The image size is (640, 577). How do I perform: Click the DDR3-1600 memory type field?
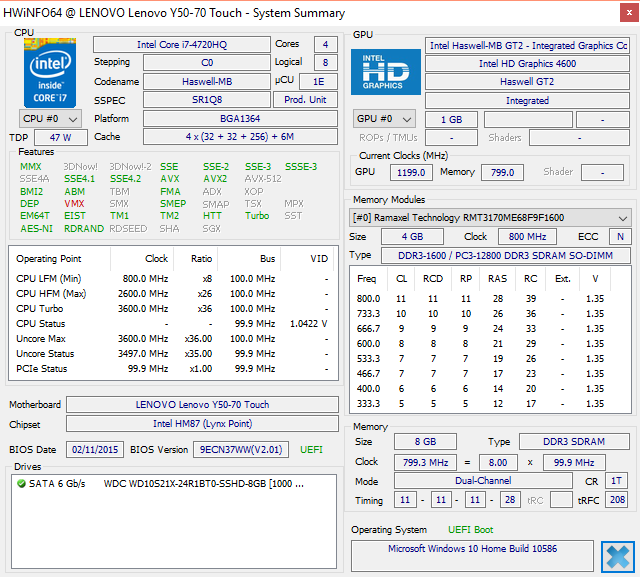(x=505, y=255)
